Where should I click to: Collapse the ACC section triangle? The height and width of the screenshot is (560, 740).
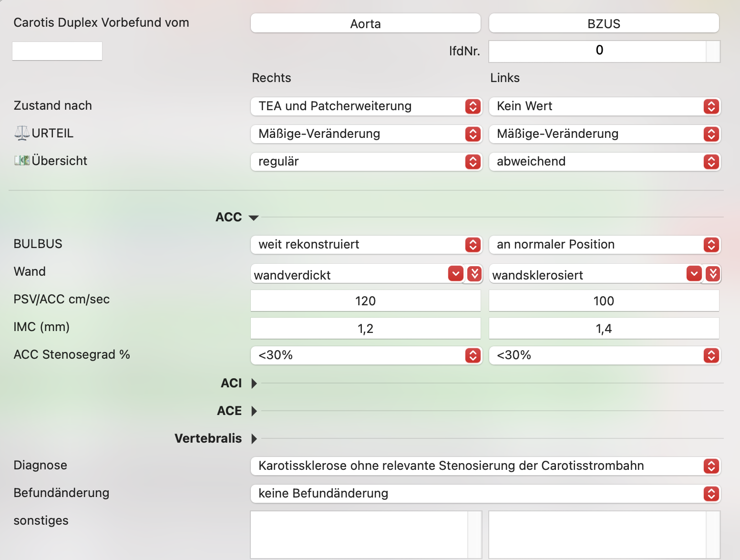click(254, 218)
